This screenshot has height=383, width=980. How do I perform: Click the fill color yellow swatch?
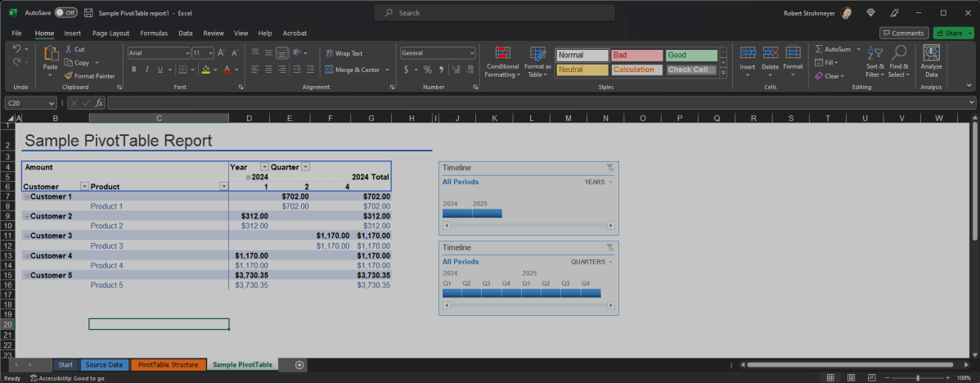click(205, 70)
